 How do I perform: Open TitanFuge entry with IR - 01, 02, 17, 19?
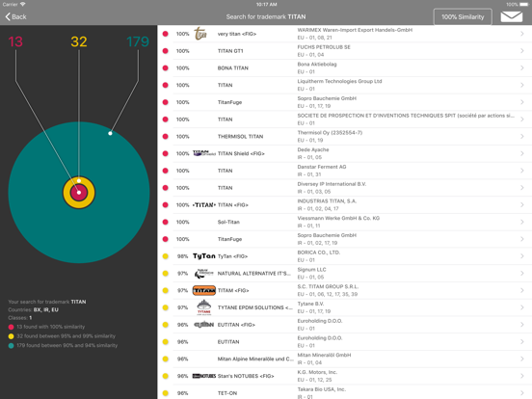pos(345,239)
